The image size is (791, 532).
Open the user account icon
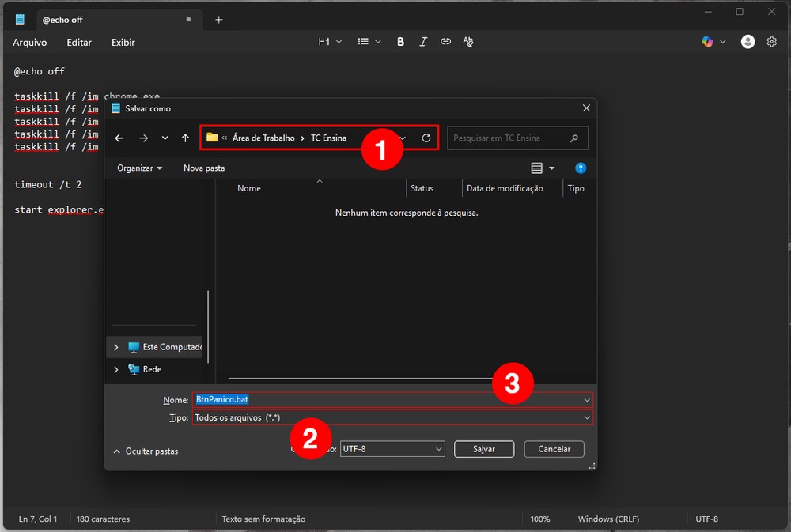click(747, 42)
